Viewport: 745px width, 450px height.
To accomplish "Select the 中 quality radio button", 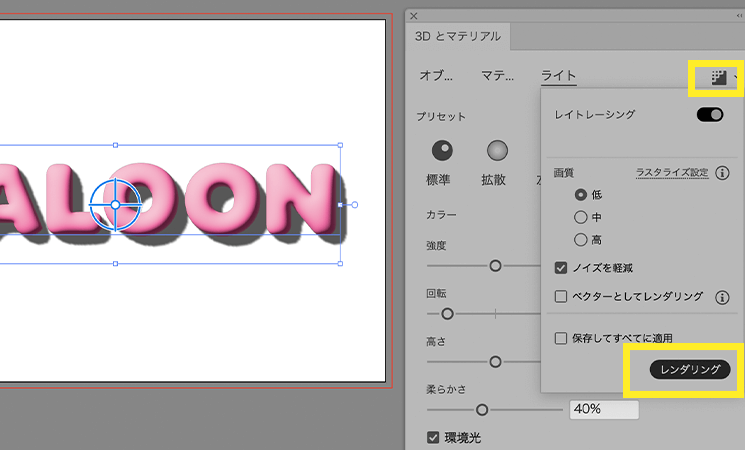I will 581,218.
